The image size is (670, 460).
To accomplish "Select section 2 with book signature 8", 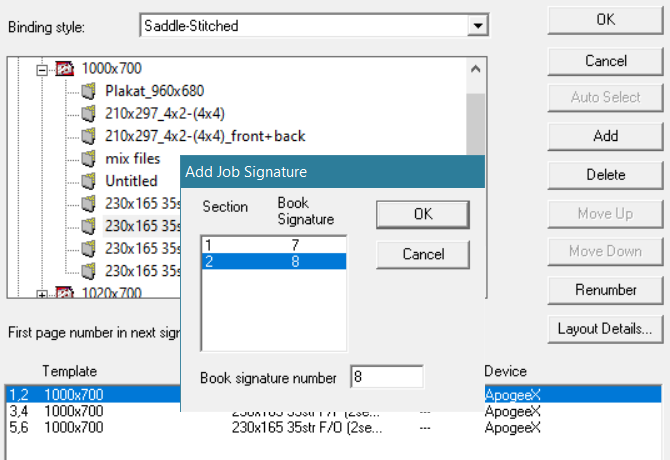I will coord(273,261).
